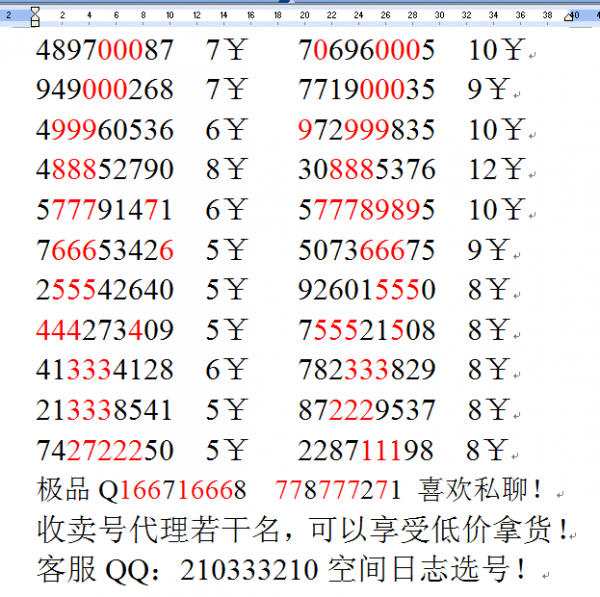Screen dimensions: 600x597
Task: Click the 5¥ price beside 742722250
Action: click(x=226, y=450)
